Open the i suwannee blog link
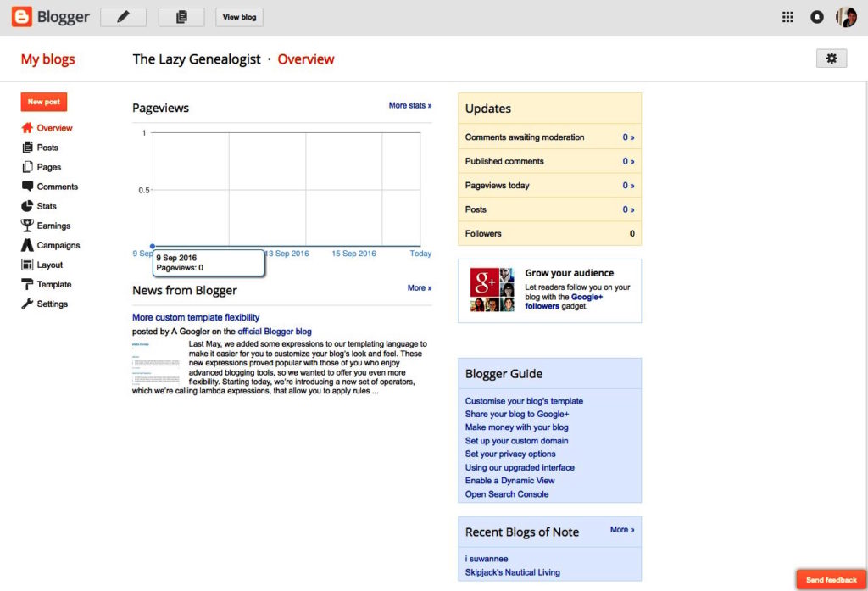The height and width of the screenshot is (591, 868). click(486, 559)
